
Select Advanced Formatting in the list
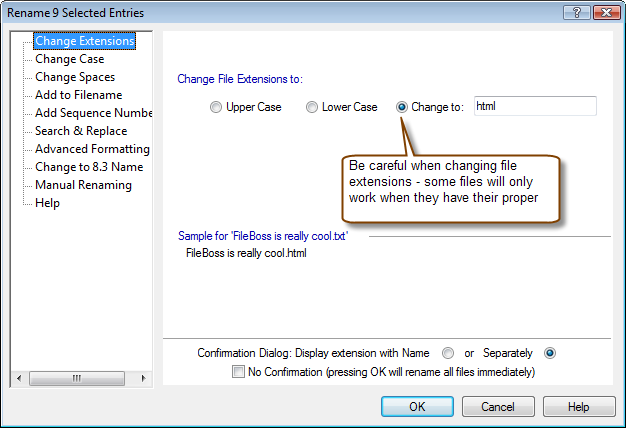coord(92,149)
